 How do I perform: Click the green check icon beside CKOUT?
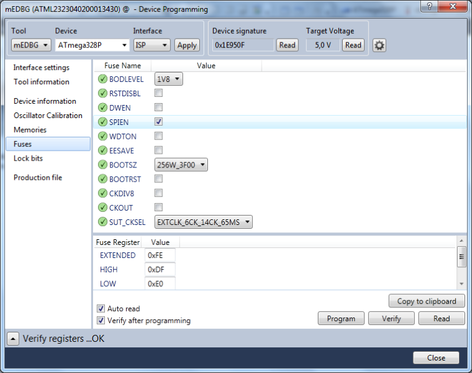point(102,208)
